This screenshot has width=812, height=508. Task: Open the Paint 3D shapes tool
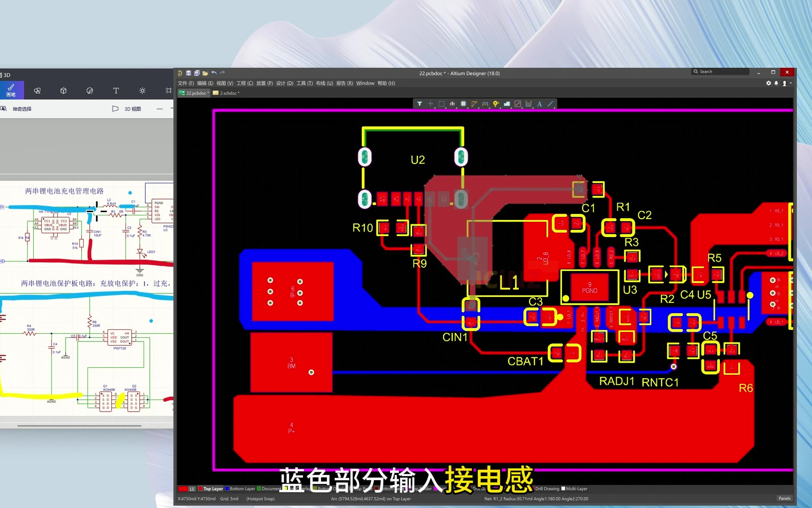point(63,91)
